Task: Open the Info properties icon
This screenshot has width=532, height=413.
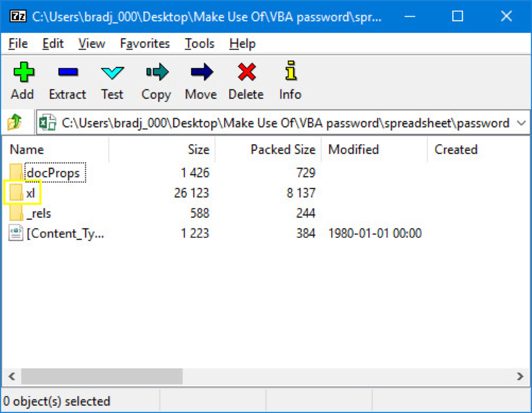Action: click(x=290, y=73)
